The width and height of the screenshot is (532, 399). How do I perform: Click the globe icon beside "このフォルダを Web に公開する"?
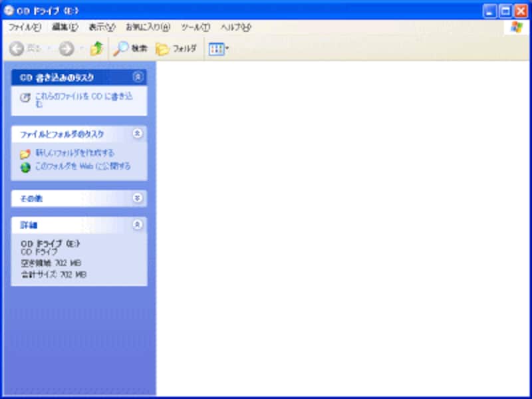(x=25, y=168)
